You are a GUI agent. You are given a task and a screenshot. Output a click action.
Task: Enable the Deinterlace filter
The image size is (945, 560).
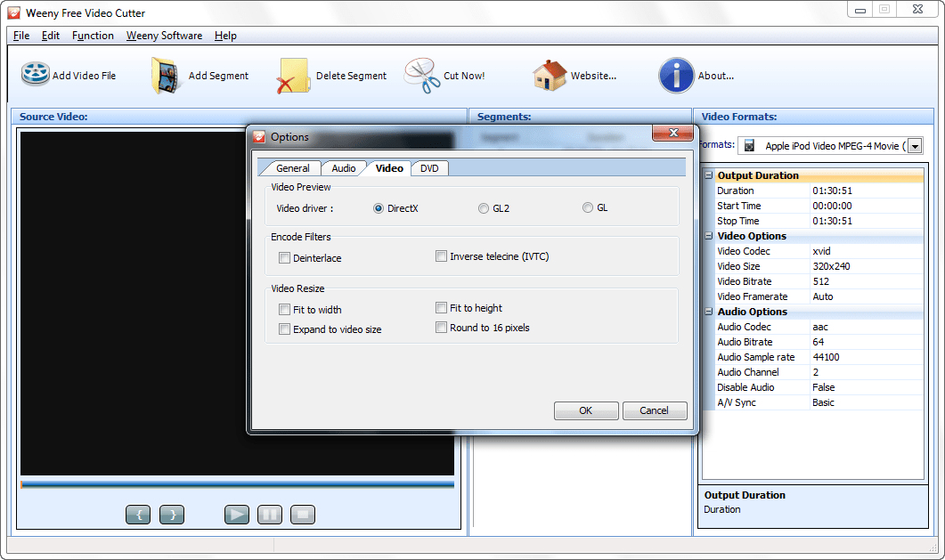(284, 257)
